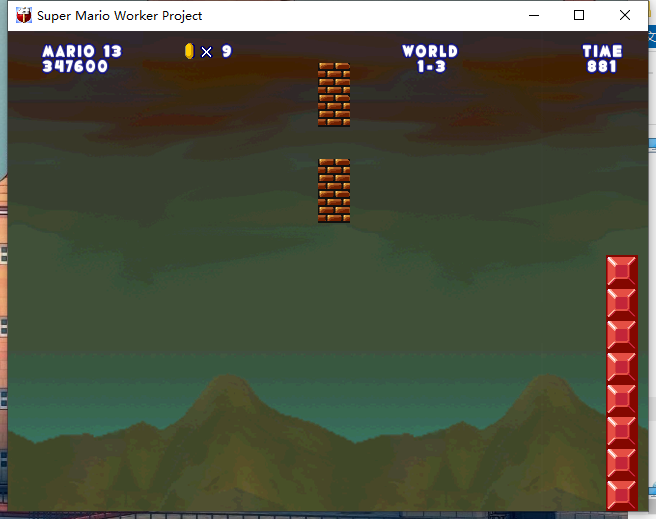Image resolution: width=656 pixels, height=519 pixels.
Task: Click the Super Mario Worker Project app icon
Action: pyautogui.click(x=24, y=15)
